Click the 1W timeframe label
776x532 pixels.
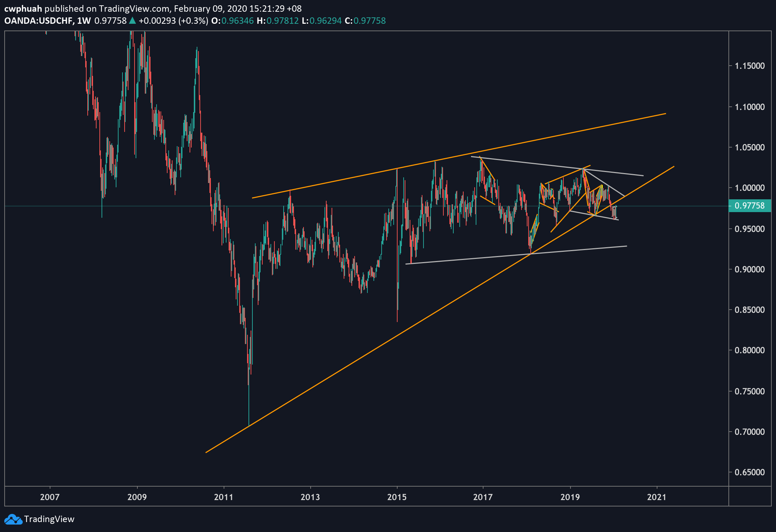pyautogui.click(x=84, y=21)
